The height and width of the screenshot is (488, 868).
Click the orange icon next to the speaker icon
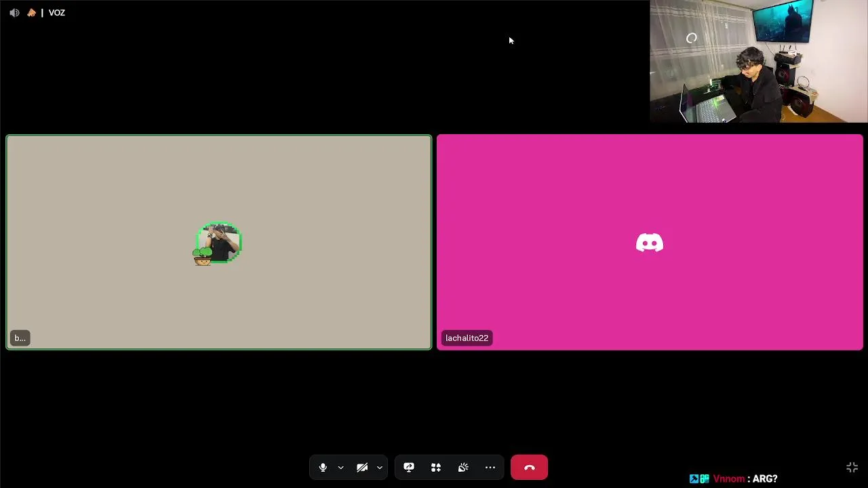[x=31, y=13]
